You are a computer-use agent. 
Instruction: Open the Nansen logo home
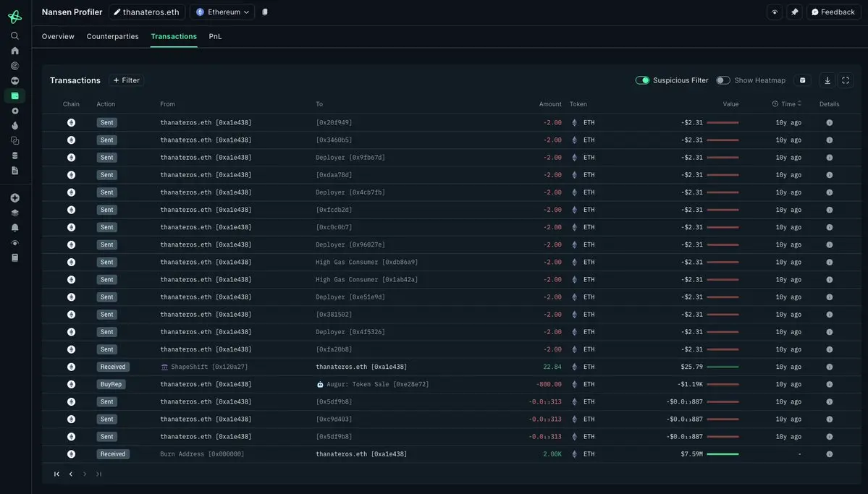[x=15, y=17]
